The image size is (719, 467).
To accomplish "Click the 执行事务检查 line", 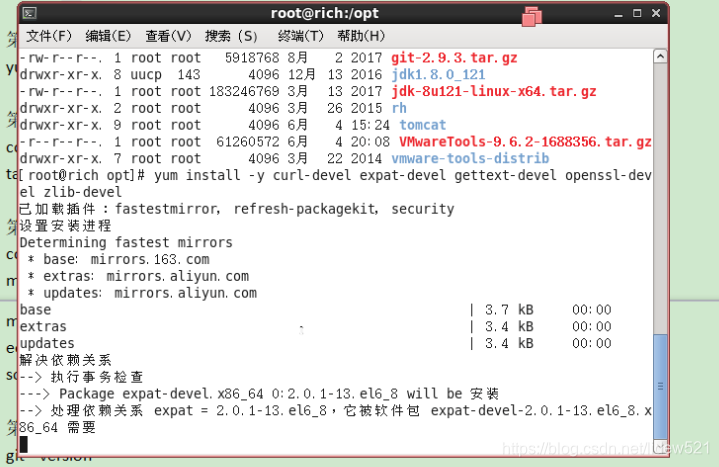I will (81, 377).
